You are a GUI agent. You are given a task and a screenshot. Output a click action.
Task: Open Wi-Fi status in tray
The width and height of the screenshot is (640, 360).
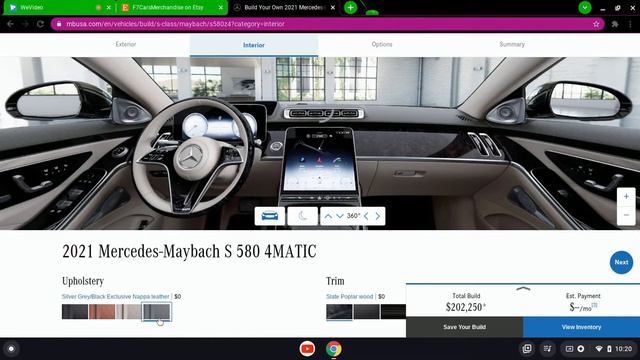pos(599,349)
